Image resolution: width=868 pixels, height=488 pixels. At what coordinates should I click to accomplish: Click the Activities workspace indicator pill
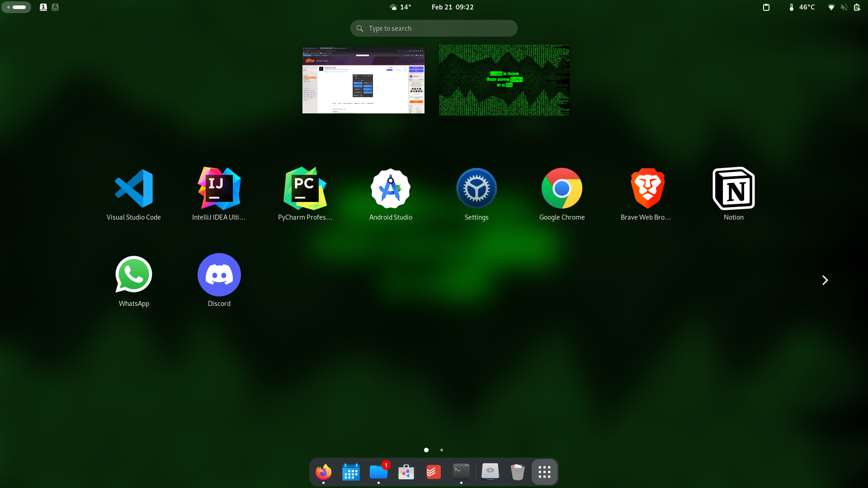tap(16, 7)
